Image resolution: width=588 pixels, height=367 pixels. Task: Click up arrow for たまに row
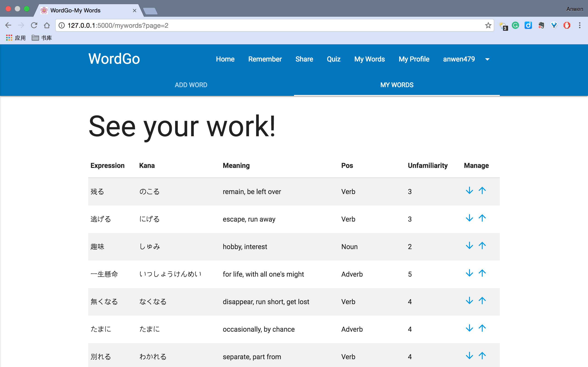coord(482,328)
